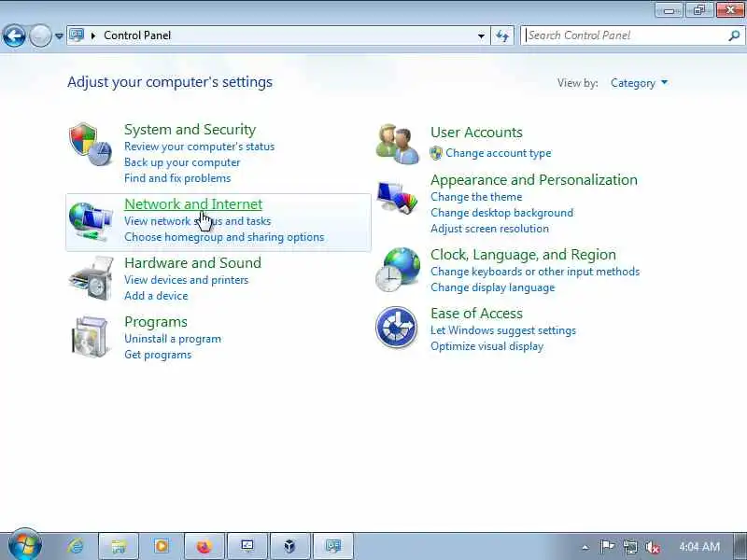Click Change the theme

[476, 197]
